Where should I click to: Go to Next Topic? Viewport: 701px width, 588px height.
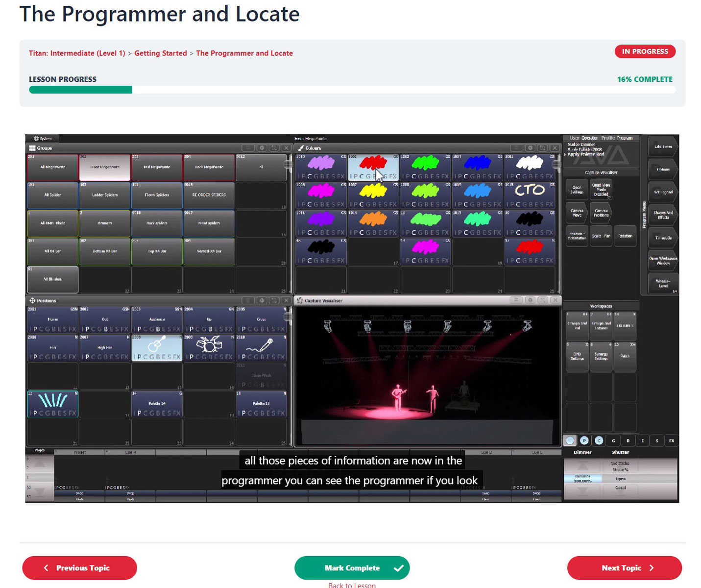tap(624, 568)
